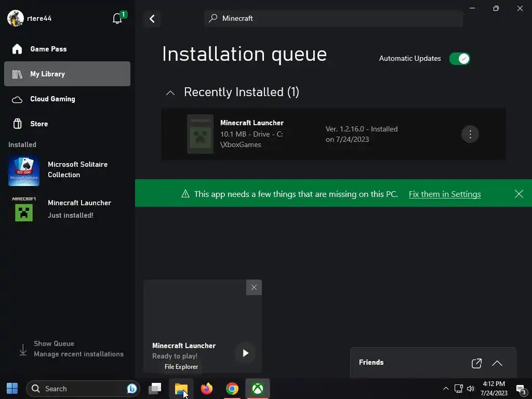532x399 pixels.
Task: Open Minecraft Launcher in Installed list
Action: 67,209
